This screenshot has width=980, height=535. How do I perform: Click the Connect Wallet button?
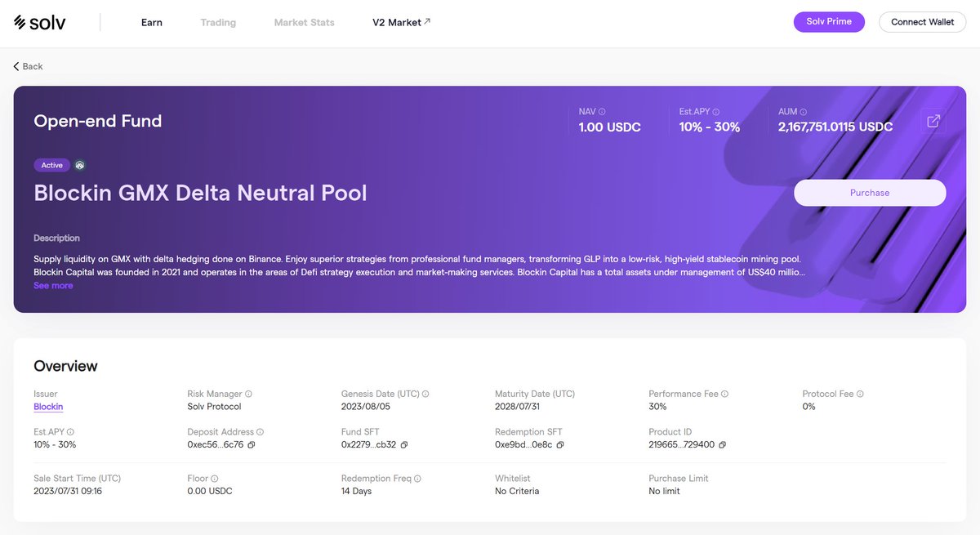pos(922,22)
